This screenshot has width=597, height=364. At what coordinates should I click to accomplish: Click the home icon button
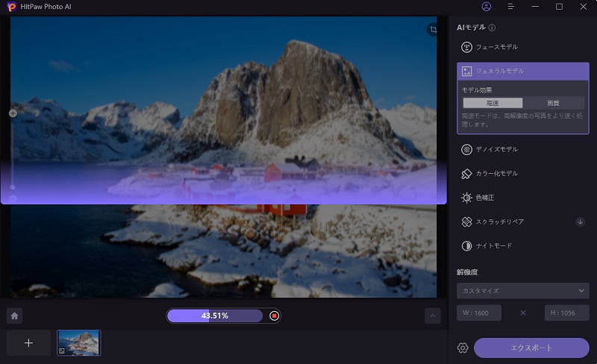pos(14,316)
